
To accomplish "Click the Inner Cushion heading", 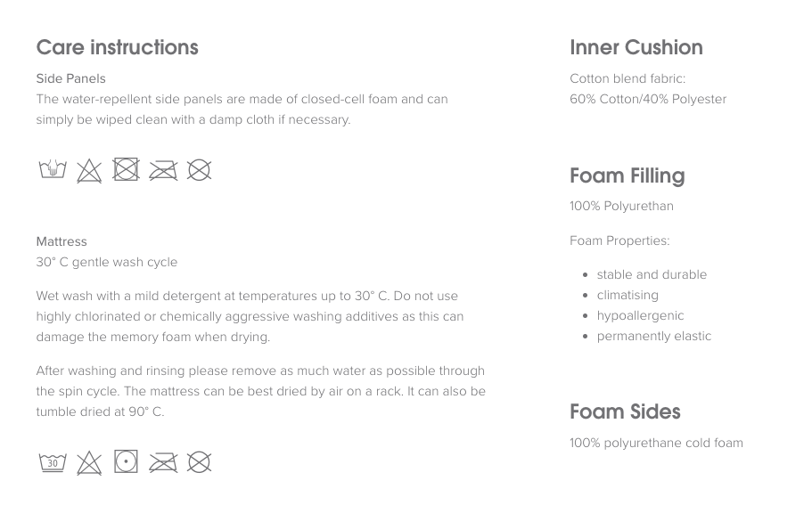I will pyautogui.click(x=636, y=47).
